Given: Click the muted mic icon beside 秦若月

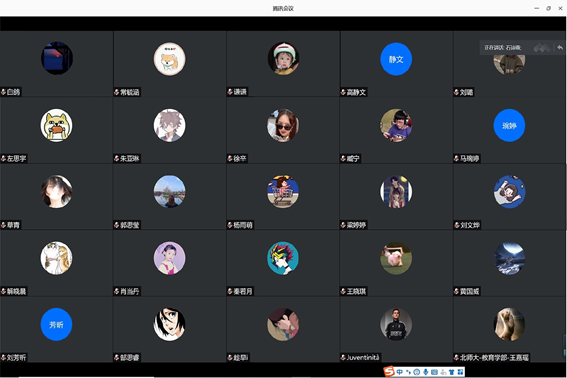Looking at the screenshot, I should click(x=230, y=291).
